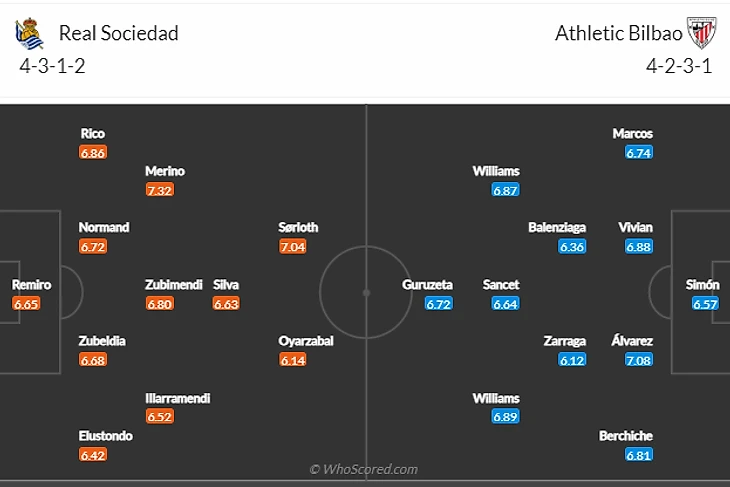The height and width of the screenshot is (487, 730).
Task: Click Oyarzabal's 6.14 rating badge
Action: tap(293, 360)
